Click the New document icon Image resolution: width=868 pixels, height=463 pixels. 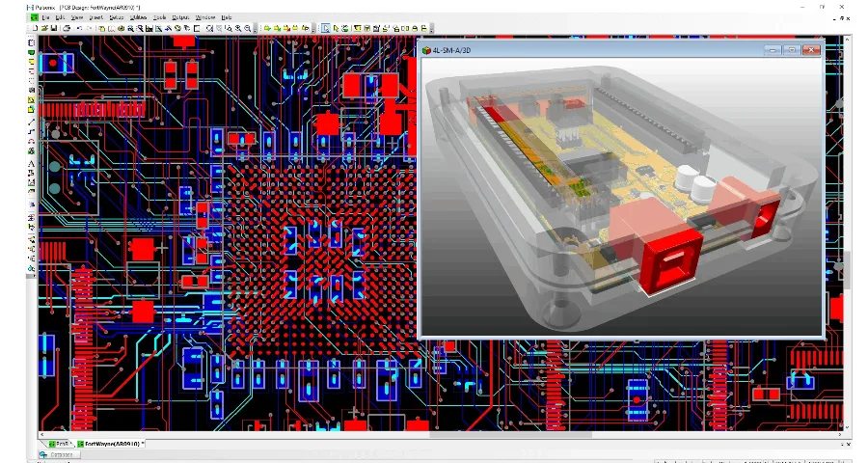point(35,28)
